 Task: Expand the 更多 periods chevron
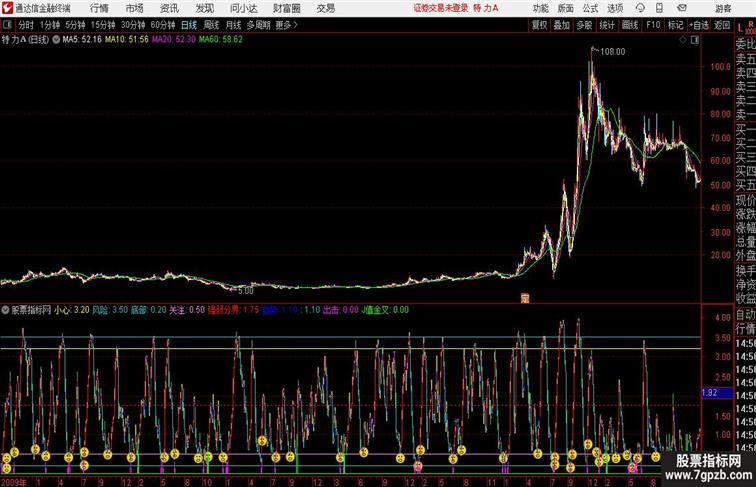[295, 25]
